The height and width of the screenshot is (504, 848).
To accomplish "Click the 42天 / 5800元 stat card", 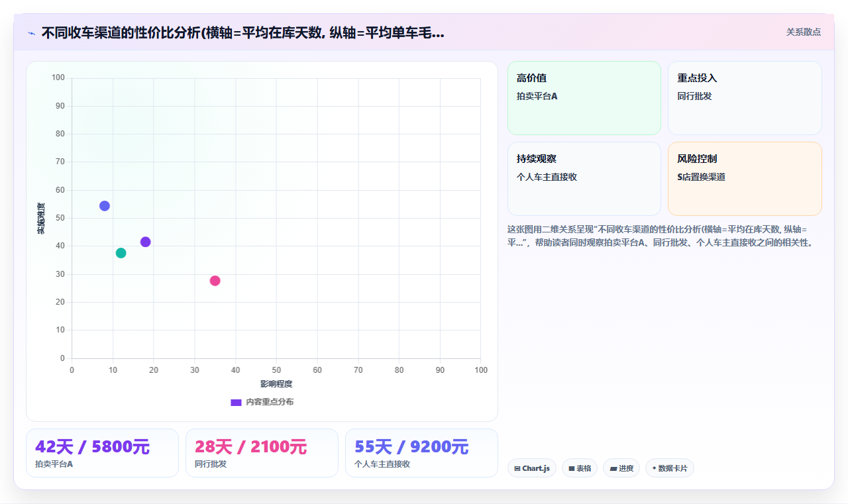I will (x=102, y=453).
